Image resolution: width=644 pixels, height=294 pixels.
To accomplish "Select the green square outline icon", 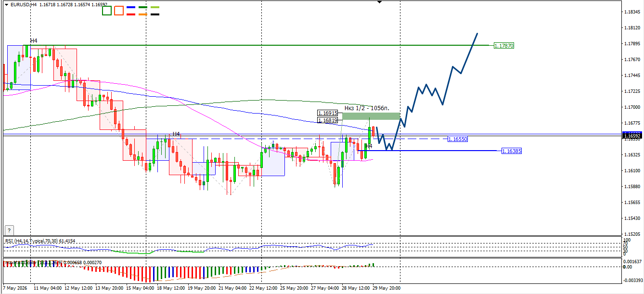I will [106, 11].
